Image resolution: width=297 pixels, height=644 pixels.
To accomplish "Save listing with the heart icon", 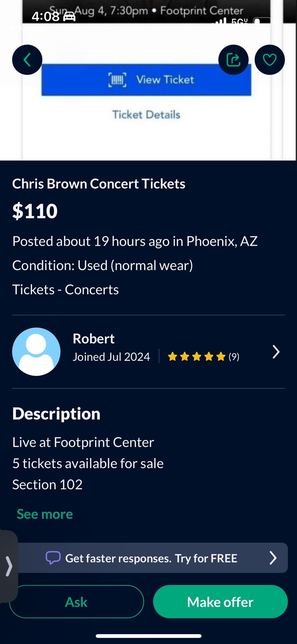I will coord(270,60).
